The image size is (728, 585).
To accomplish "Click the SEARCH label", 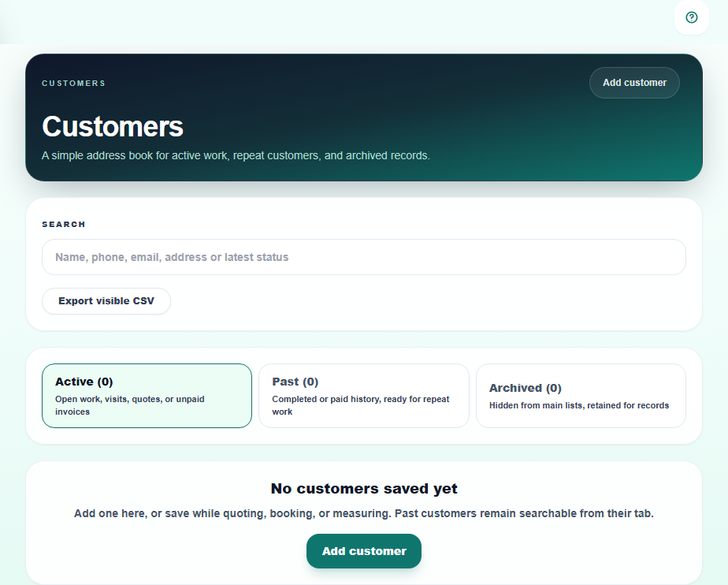I will (64, 225).
